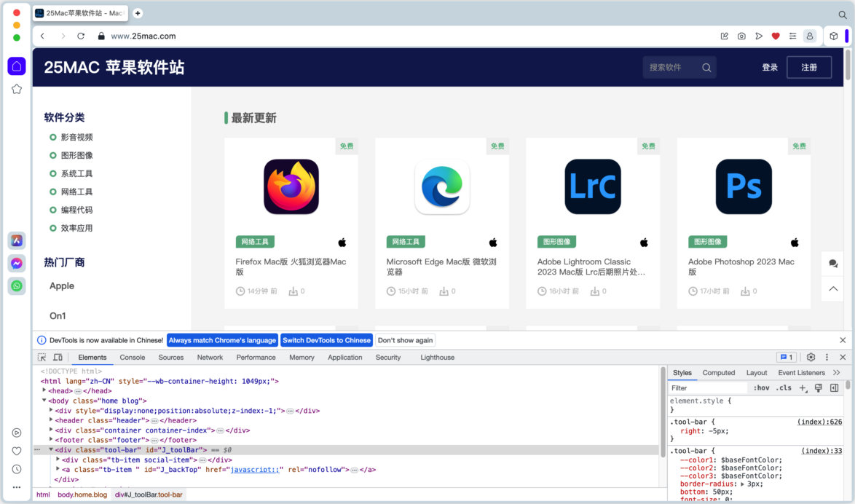Viewport: 855px width, 504px height.
Task: Open the 编程代码 category link
Action: [x=77, y=210]
